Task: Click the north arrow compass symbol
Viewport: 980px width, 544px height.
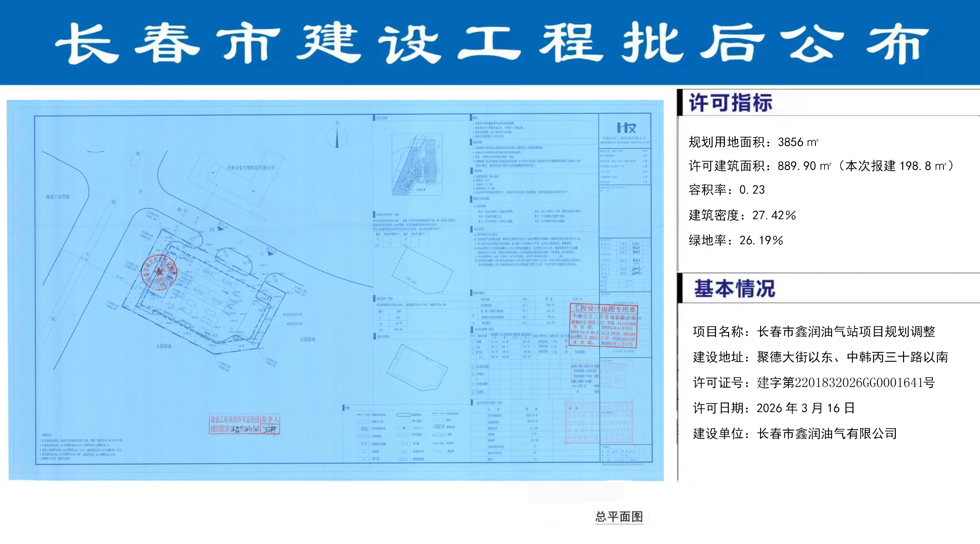Action: pos(337,137)
